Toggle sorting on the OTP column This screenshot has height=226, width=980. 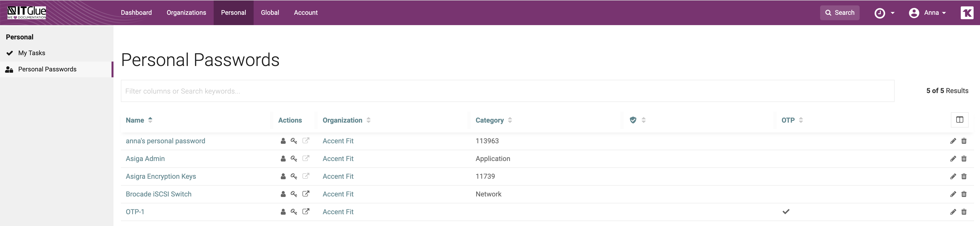(x=802, y=120)
